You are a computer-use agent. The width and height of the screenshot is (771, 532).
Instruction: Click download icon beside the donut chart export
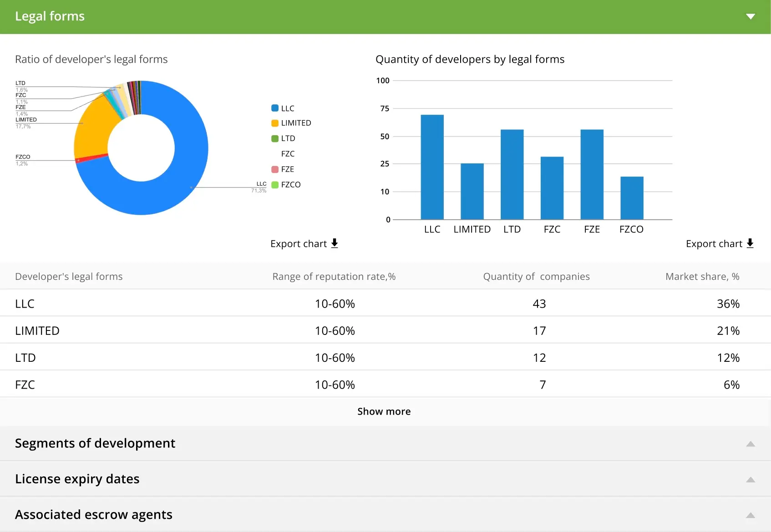pyautogui.click(x=335, y=243)
